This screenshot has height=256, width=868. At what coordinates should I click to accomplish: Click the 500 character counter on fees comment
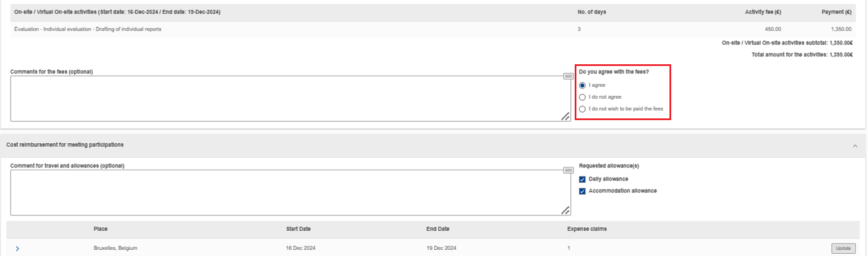coord(568,76)
